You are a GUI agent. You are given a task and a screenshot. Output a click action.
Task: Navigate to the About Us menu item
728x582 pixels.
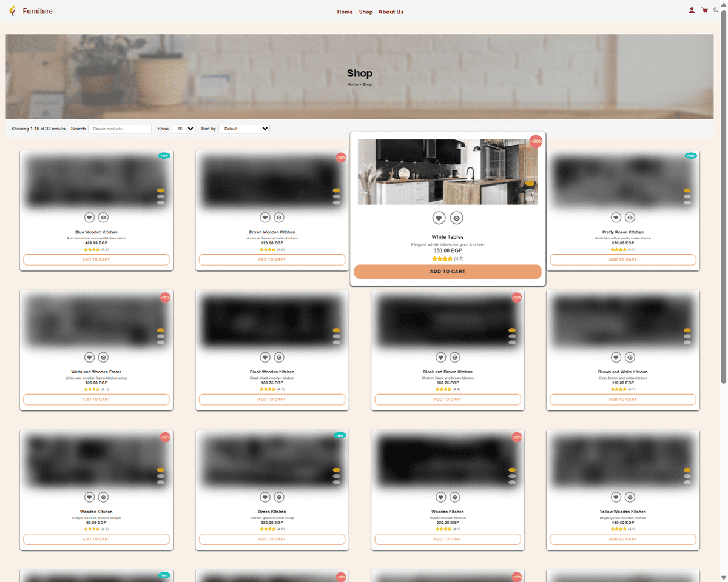(x=391, y=12)
